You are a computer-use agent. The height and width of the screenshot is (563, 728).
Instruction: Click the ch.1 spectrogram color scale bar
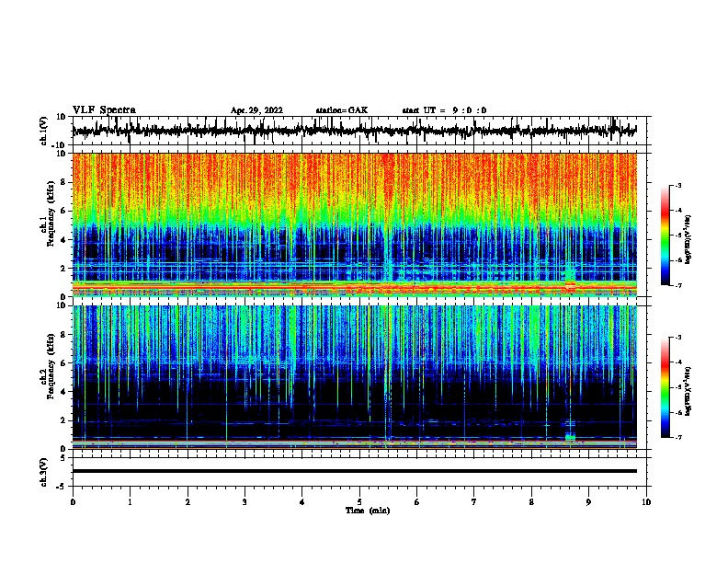point(665,236)
